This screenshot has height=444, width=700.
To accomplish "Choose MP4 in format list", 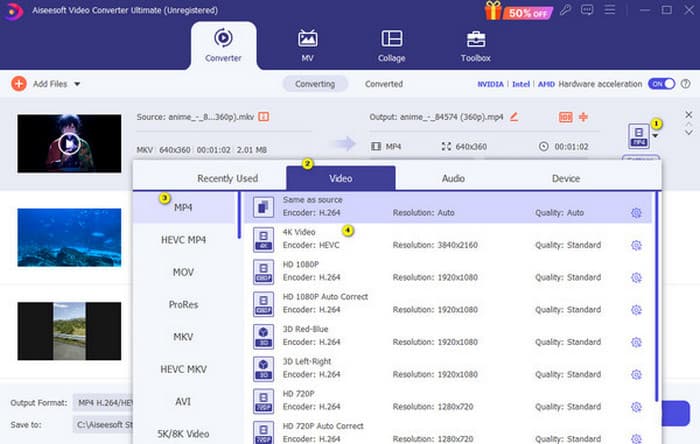I will 183,207.
